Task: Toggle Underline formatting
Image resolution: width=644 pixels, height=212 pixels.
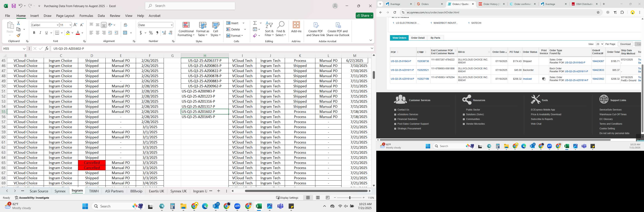Action: point(46,33)
